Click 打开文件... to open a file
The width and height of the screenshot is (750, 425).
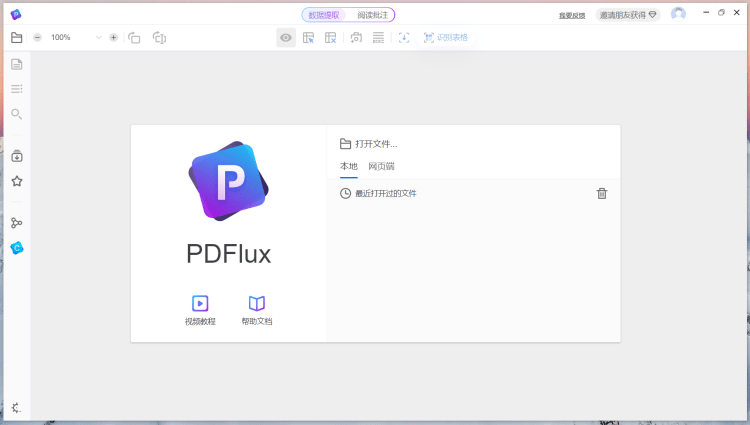(368, 143)
